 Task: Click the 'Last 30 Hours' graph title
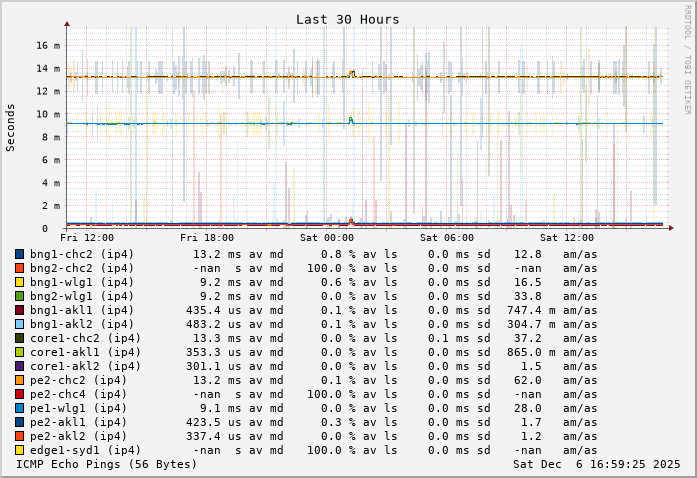click(x=347, y=19)
